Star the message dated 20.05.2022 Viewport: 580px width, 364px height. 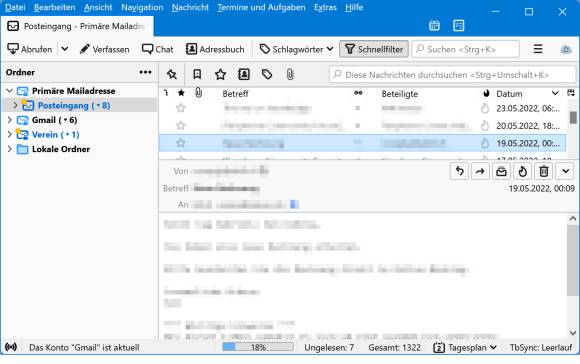pos(181,125)
